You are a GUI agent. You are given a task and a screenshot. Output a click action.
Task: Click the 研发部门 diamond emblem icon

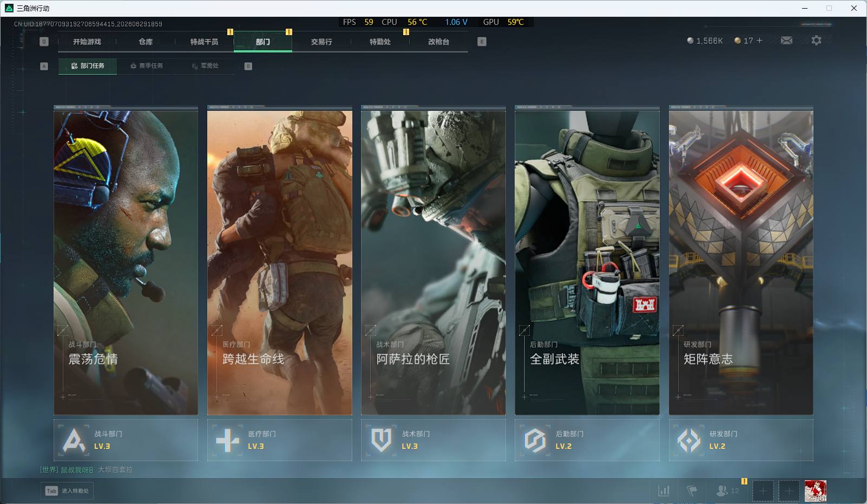point(689,440)
